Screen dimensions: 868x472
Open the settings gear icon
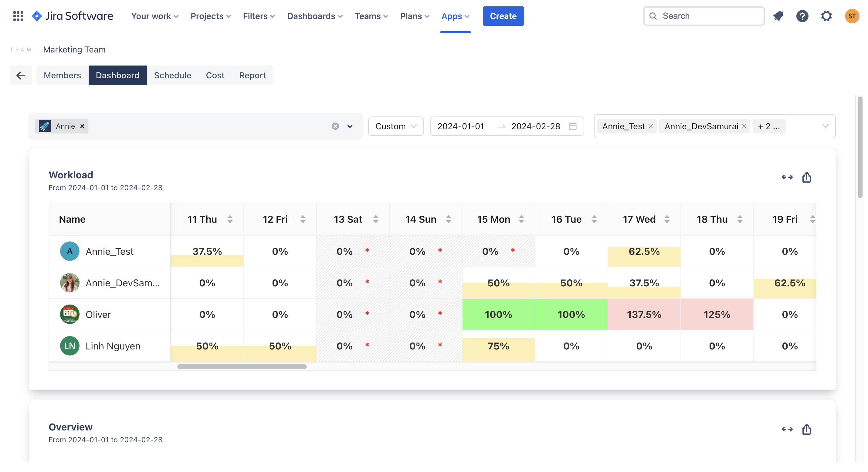[x=826, y=16]
